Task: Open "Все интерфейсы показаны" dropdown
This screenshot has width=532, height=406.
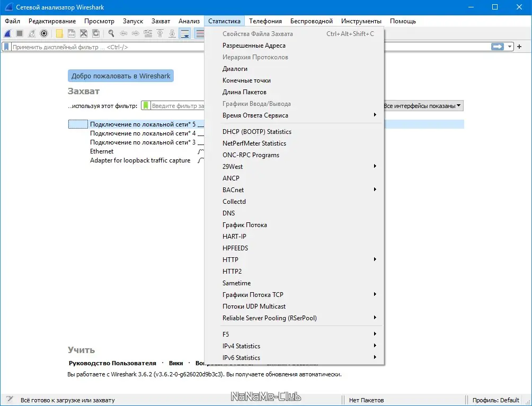Action: 423,106
